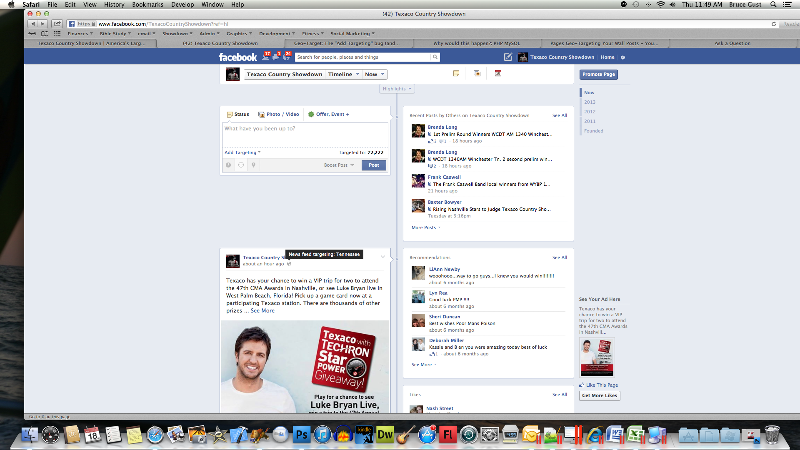The height and width of the screenshot is (450, 800).
Task: Expand More Posts link
Action: 426,228
